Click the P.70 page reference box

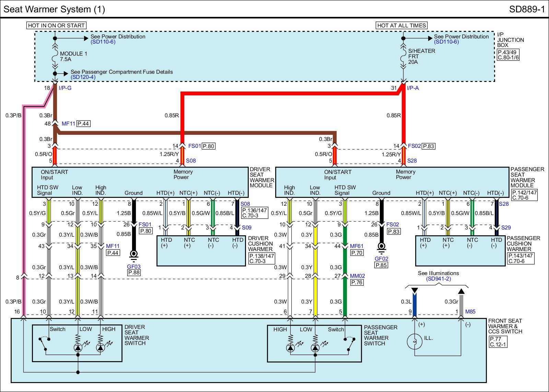357,253
